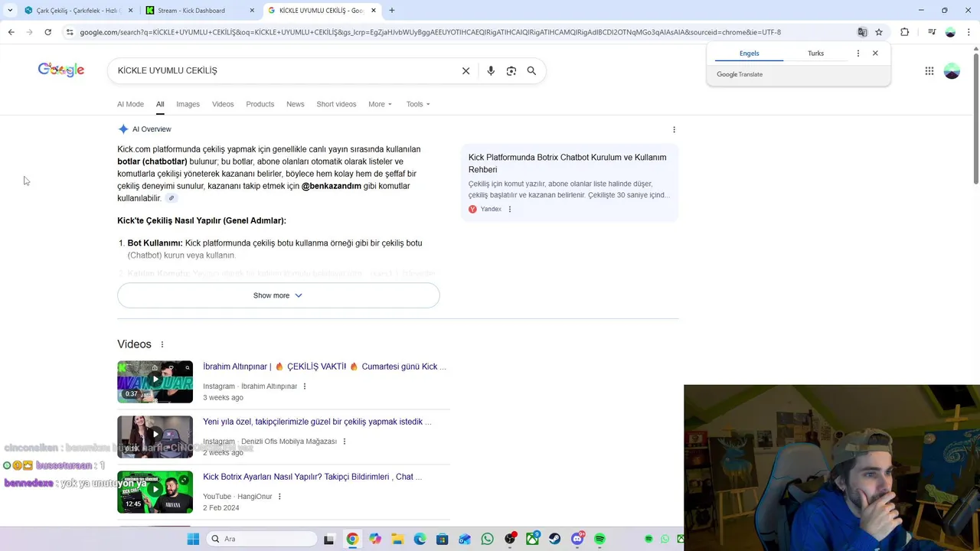Switch to Stream - Kick Dashboard tab
The height and width of the screenshot is (551, 980).
tap(199, 11)
